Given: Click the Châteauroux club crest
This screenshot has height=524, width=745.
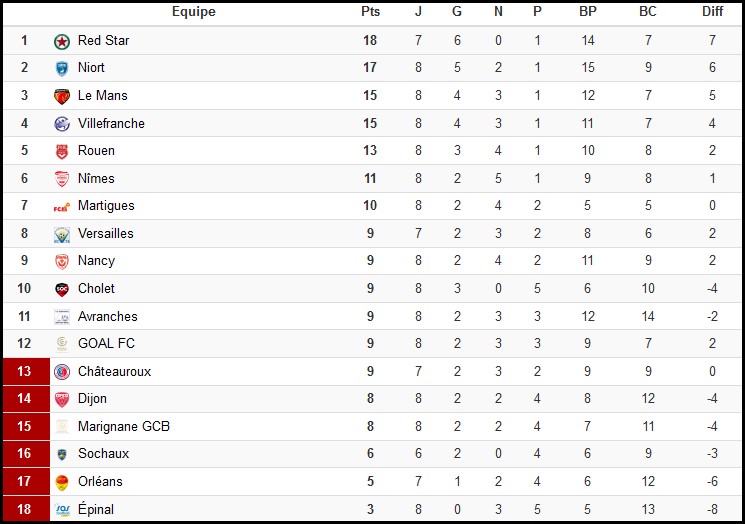Looking at the screenshot, I should [62, 372].
